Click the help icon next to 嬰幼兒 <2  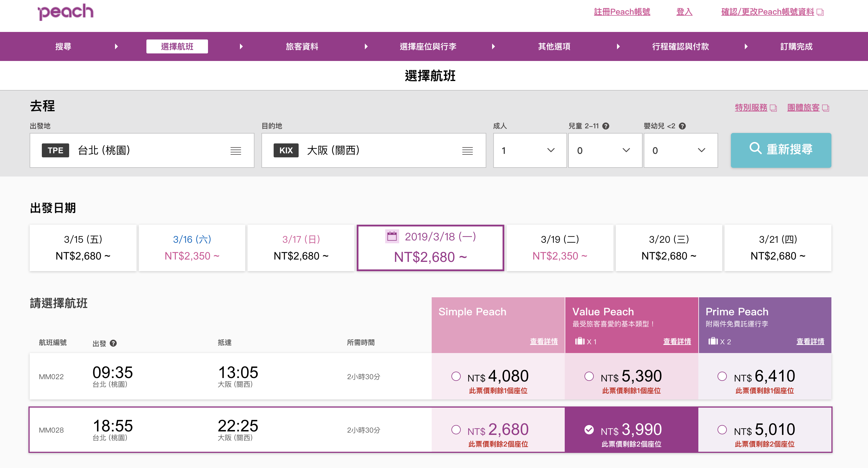pos(682,126)
